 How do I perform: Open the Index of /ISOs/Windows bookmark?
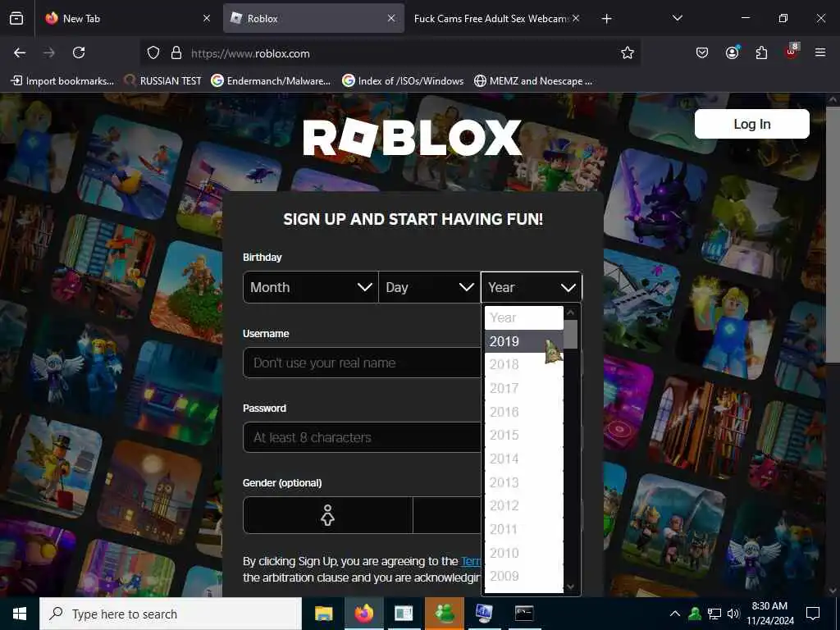click(403, 81)
